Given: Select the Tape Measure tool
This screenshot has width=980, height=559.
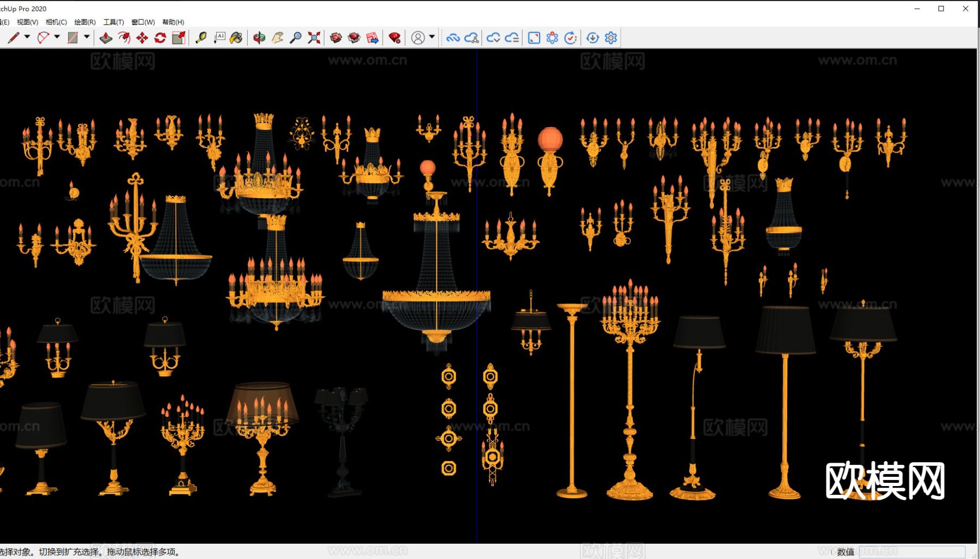Looking at the screenshot, I should coord(201,38).
